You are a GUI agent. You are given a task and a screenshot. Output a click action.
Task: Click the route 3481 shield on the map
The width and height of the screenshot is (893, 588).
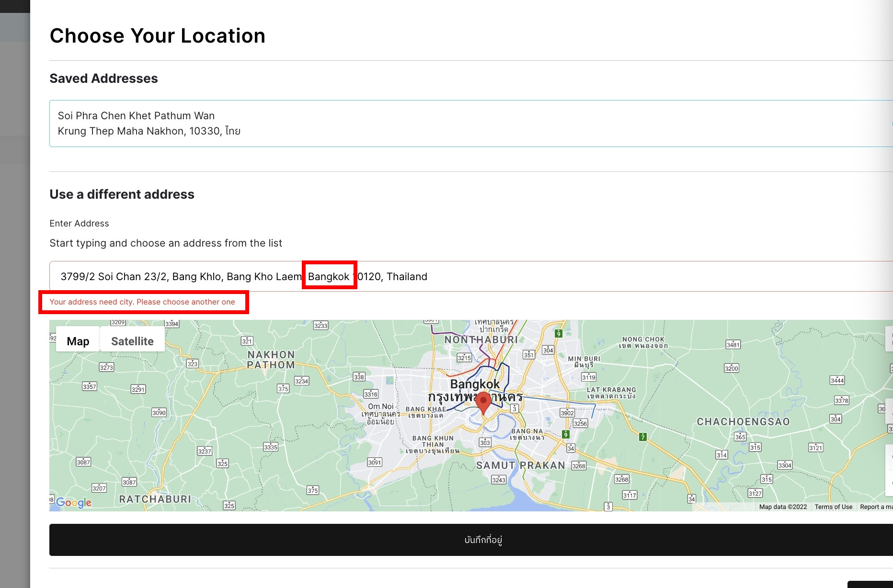pyautogui.click(x=733, y=345)
